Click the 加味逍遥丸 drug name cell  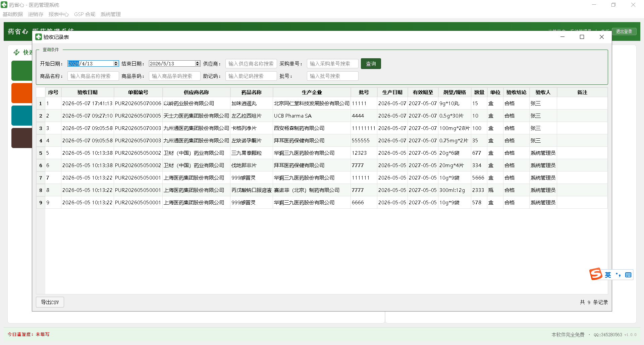[251, 103]
